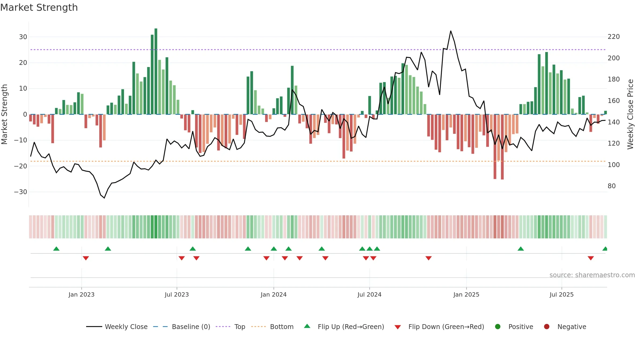Click the red triangle legend icon for Flip Down
The height and width of the screenshot is (362, 644).
tap(398, 327)
